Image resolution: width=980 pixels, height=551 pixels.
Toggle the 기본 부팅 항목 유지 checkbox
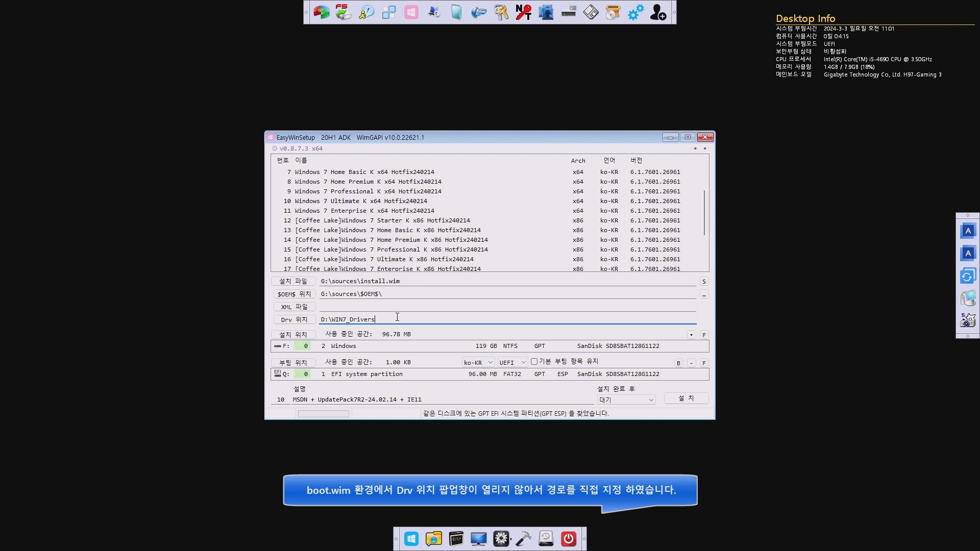pos(534,362)
